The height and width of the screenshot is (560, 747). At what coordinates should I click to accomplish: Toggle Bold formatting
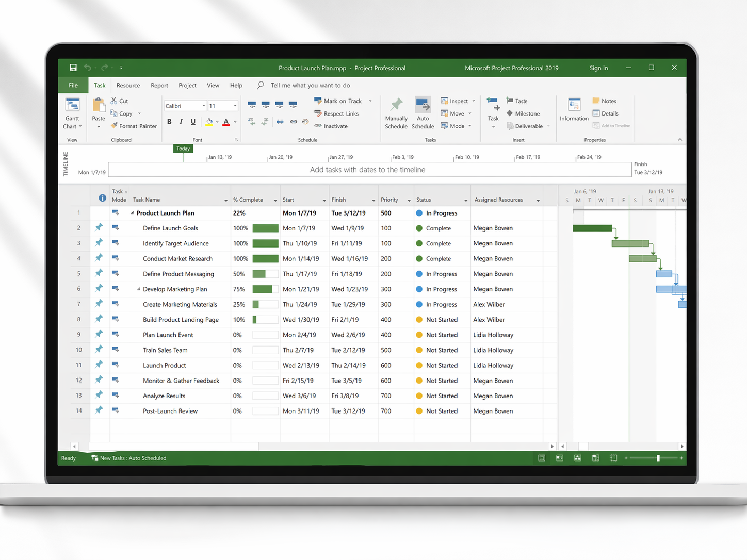click(x=169, y=122)
